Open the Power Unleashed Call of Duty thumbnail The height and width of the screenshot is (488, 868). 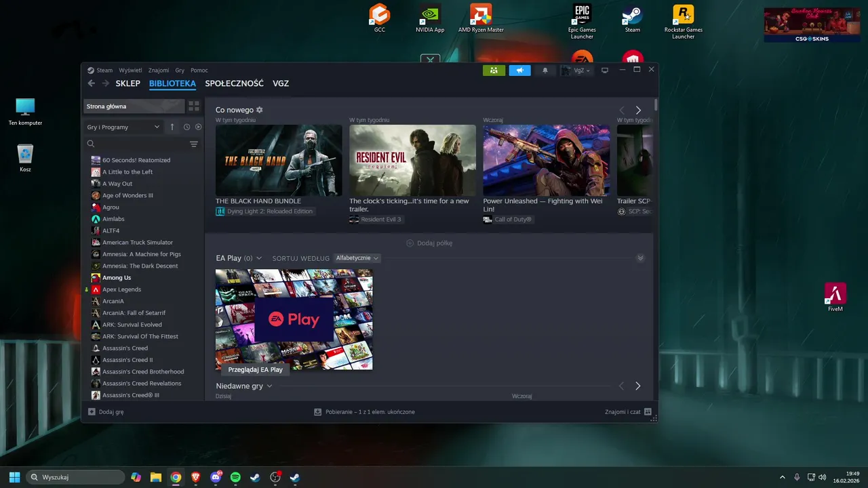pos(546,160)
